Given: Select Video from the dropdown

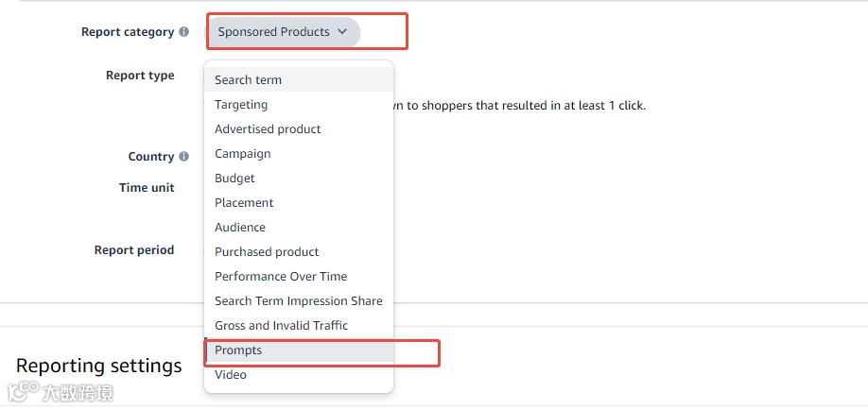Looking at the screenshot, I should click(231, 375).
